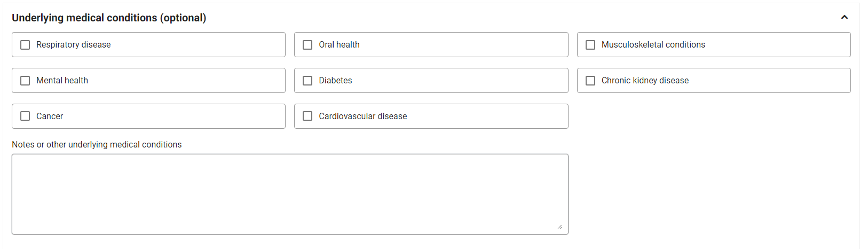This screenshot has height=249, width=868.
Task: Enable the Oral health checkbox
Action: pyautogui.click(x=307, y=45)
